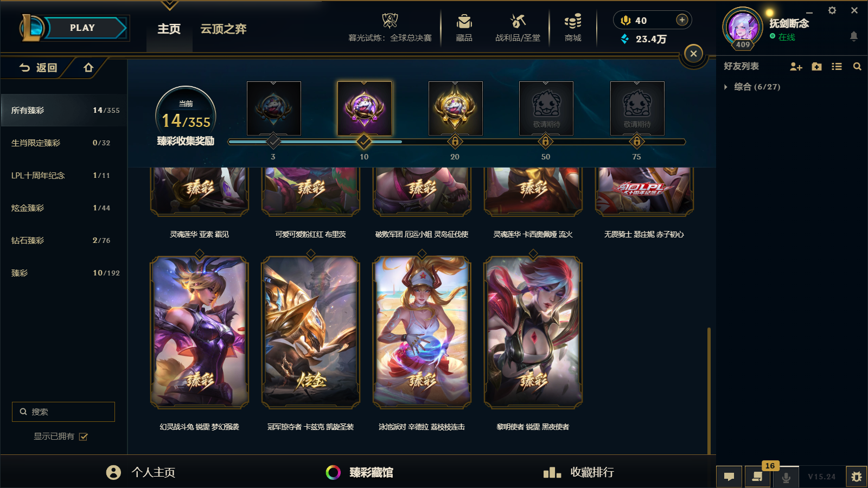The height and width of the screenshot is (488, 868).
Task: Select the 云顶之弈 tab
Action: (224, 29)
